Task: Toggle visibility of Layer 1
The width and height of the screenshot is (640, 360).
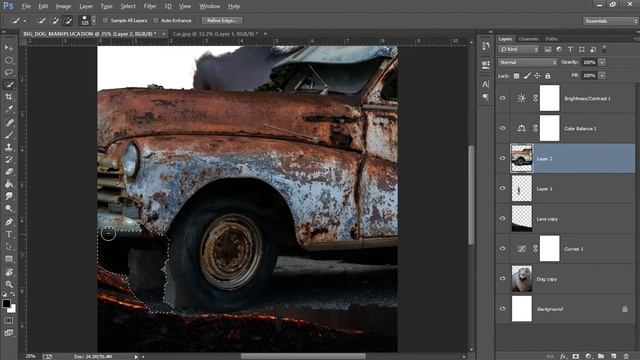Action: coord(502,189)
